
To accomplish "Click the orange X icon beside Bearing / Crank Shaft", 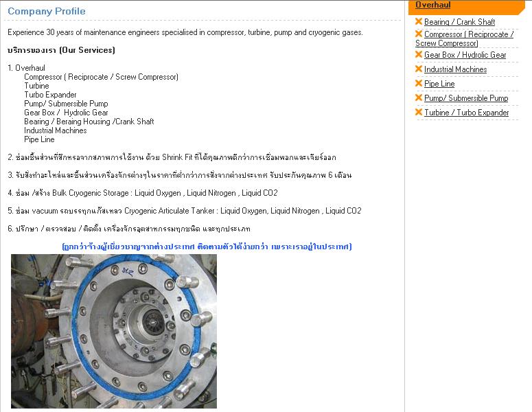I will pyautogui.click(x=419, y=21).
